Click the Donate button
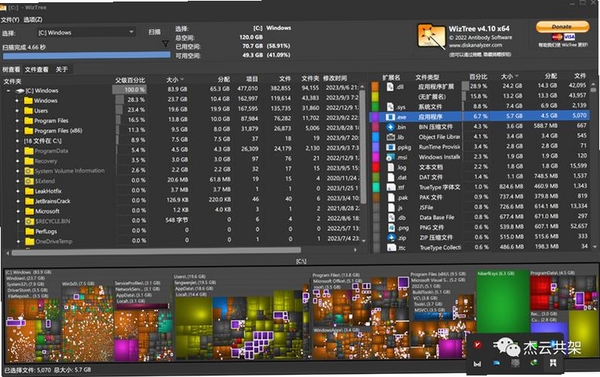The image size is (600, 377). (x=562, y=26)
